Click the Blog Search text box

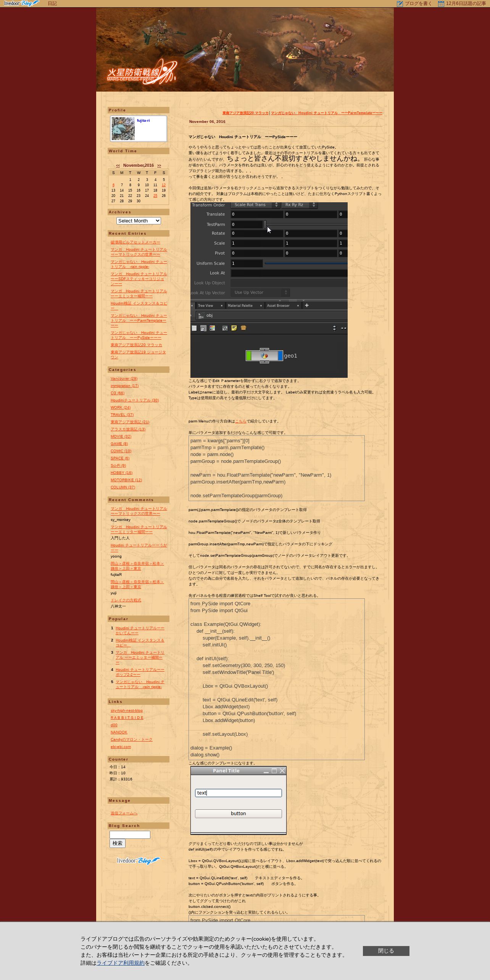[130, 835]
